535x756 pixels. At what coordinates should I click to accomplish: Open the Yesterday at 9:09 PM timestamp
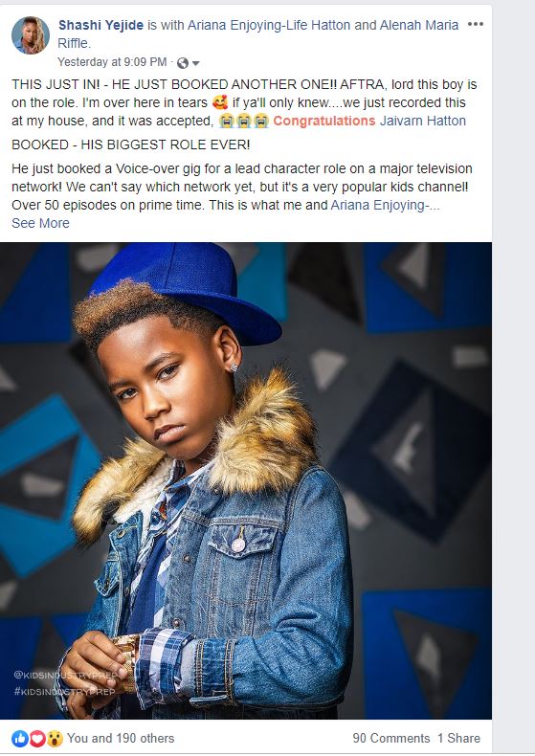112,62
